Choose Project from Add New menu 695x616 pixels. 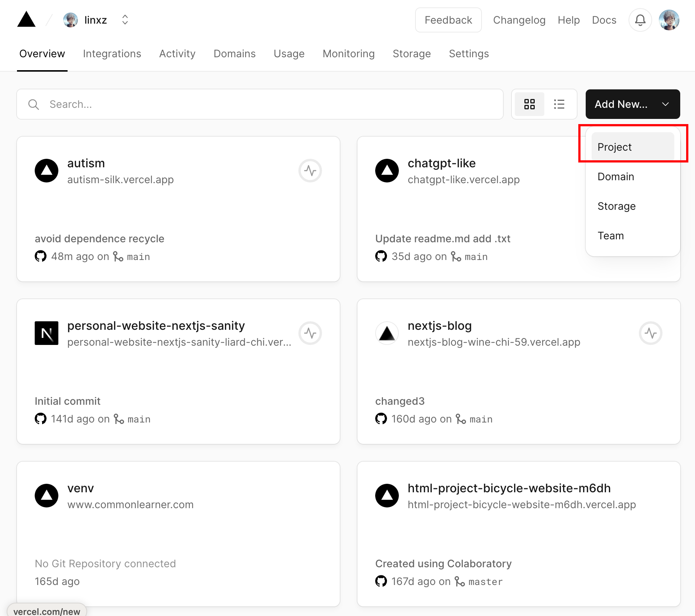(633, 147)
